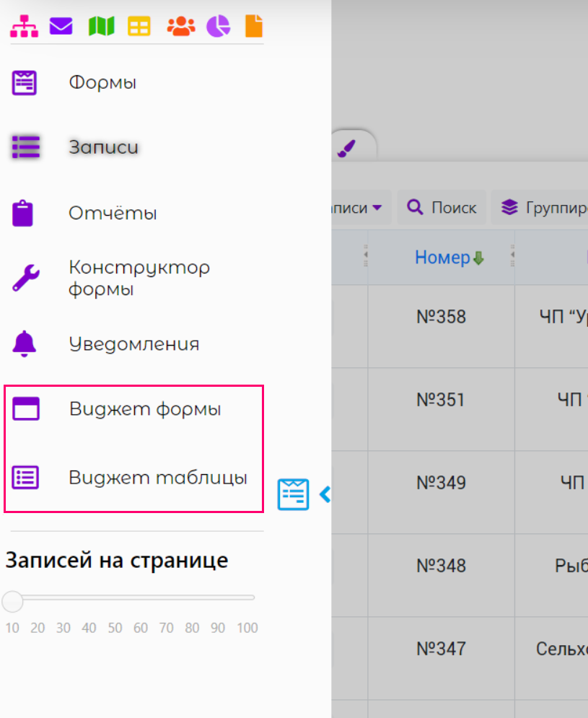Screen dimensions: 588x718
Task: Click the records-per-page slider handle
Action: click(x=12, y=600)
